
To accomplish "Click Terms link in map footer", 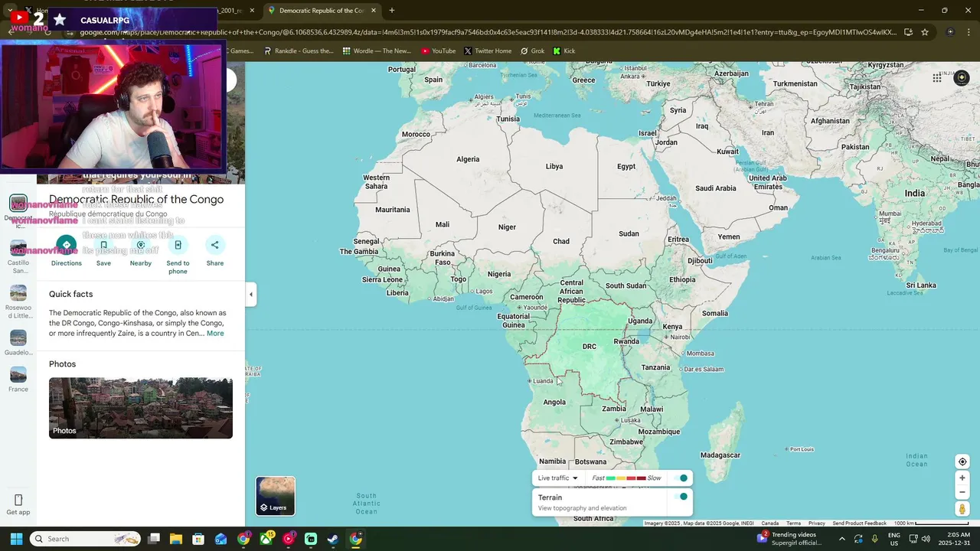I will (793, 523).
